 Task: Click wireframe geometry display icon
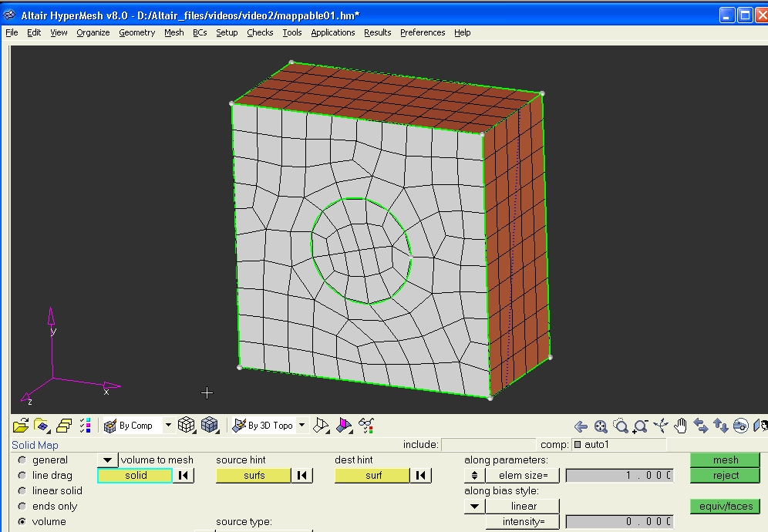coord(321,425)
